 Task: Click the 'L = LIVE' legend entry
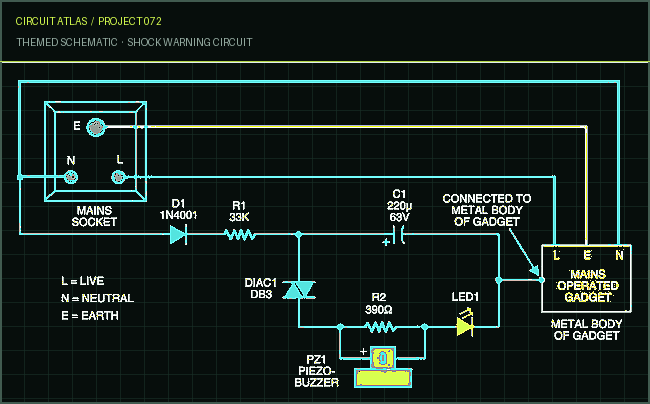82,281
